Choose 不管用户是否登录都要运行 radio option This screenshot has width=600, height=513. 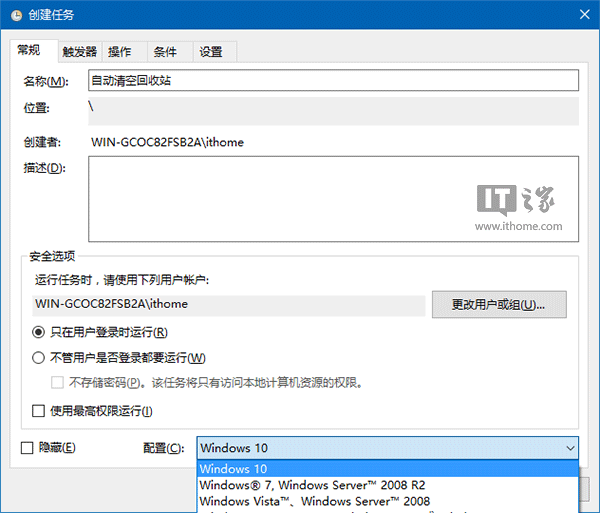[39, 358]
